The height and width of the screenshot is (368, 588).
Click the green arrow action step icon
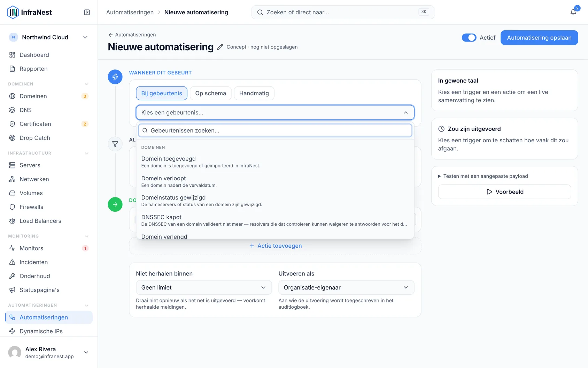(115, 204)
